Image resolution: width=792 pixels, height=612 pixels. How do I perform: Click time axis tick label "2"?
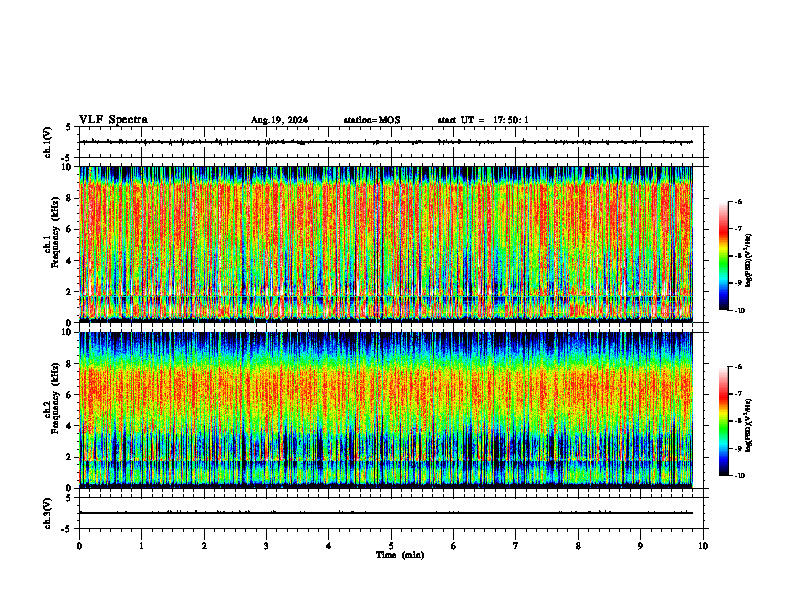click(x=204, y=546)
